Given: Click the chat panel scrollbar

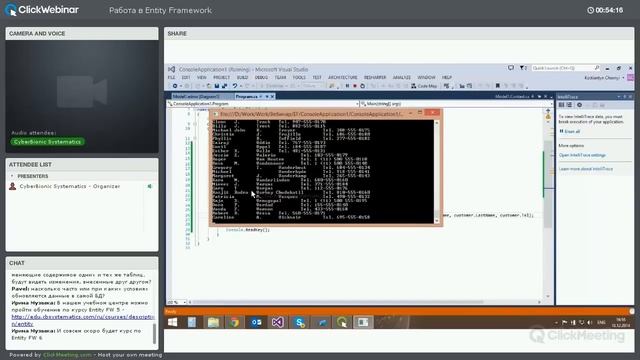Looking at the screenshot, I should (x=154, y=333).
